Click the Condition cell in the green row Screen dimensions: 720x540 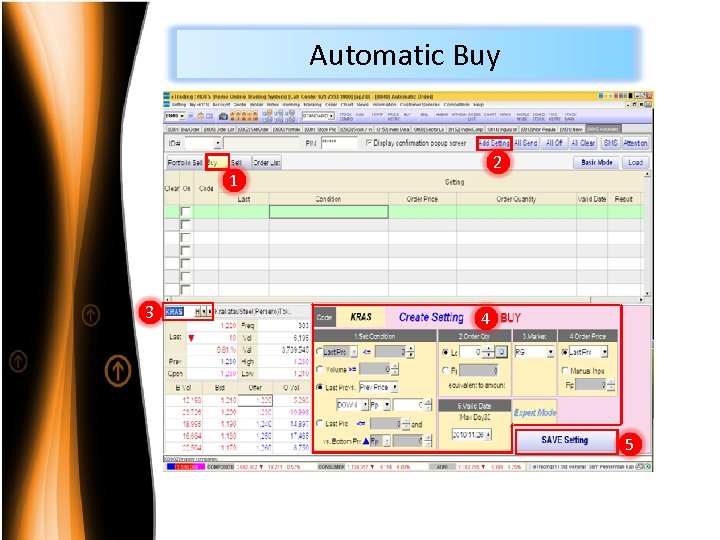pyautogui.click(x=328, y=212)
